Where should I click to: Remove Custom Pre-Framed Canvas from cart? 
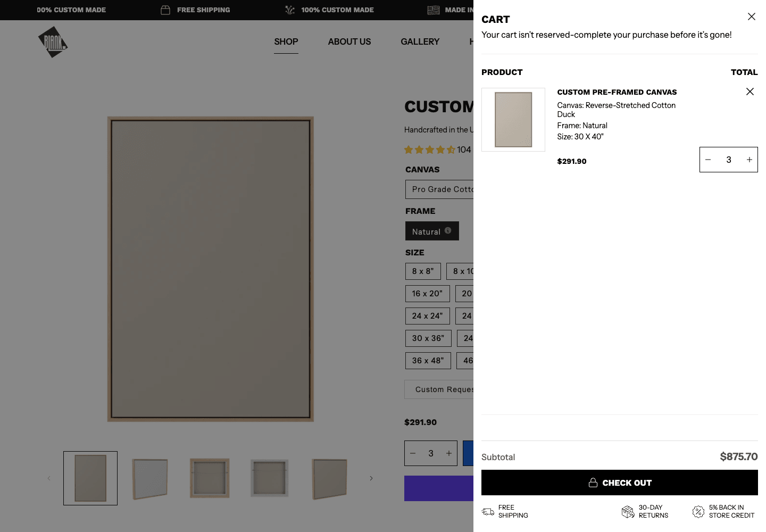pyautogui.click(x=750, y=92)
